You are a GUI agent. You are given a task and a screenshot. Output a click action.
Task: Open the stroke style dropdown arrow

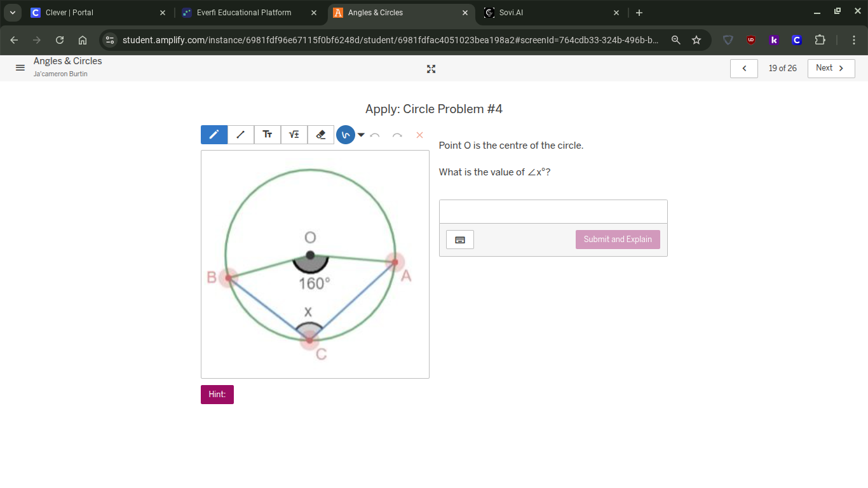(x=361, y=135)
